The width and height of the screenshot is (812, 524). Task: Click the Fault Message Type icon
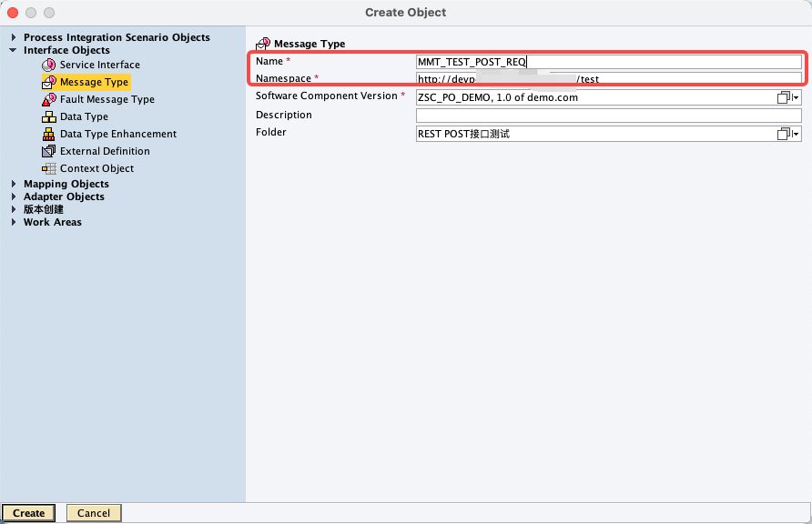click(48, 99)
